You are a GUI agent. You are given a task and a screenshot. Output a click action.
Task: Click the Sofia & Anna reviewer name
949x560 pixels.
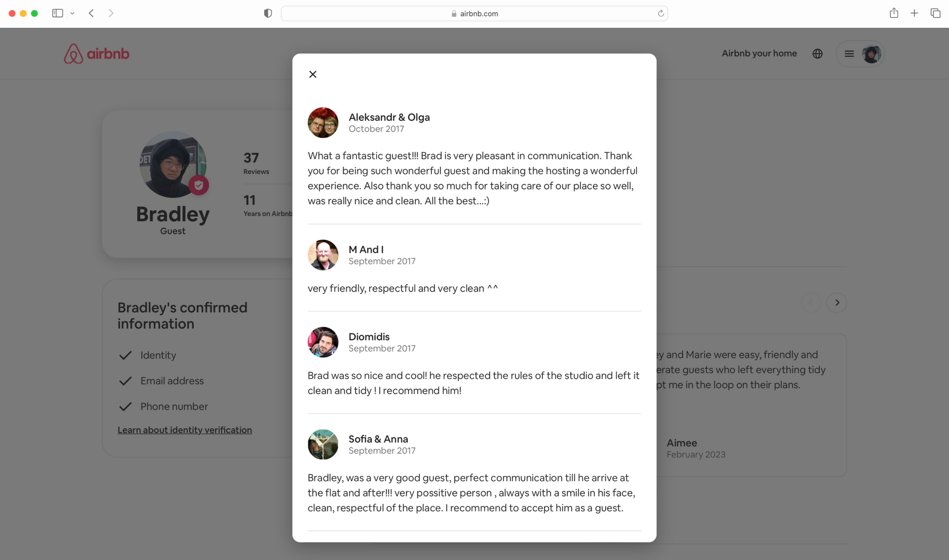pos(378,439)
